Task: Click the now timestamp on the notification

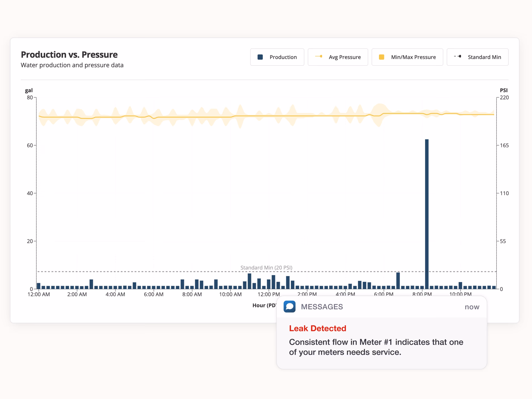Action: click(x=472, y=307)
